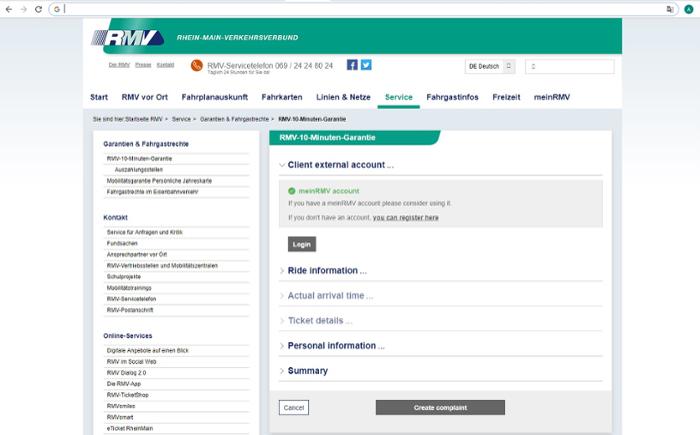The height and width of the screenshot is (435, 700).
Task: Open the translate page icon in address bar
Action: click(x=670, y=9)
